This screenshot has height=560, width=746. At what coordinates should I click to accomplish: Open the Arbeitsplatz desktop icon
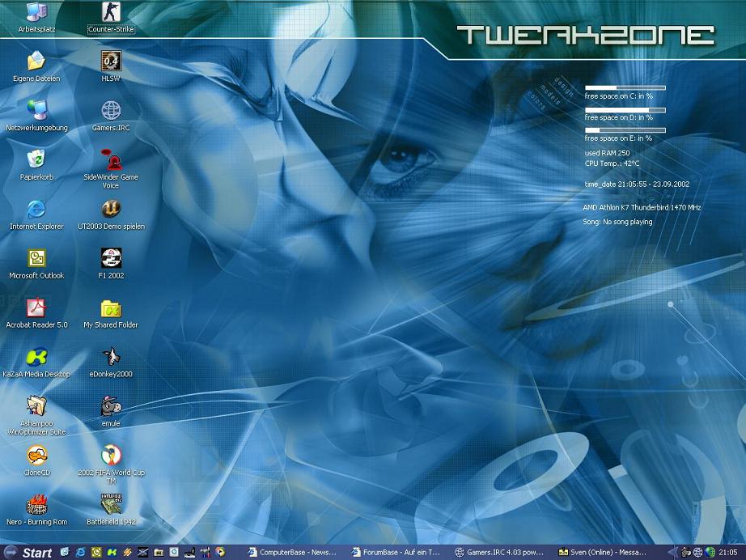(36, 18)
